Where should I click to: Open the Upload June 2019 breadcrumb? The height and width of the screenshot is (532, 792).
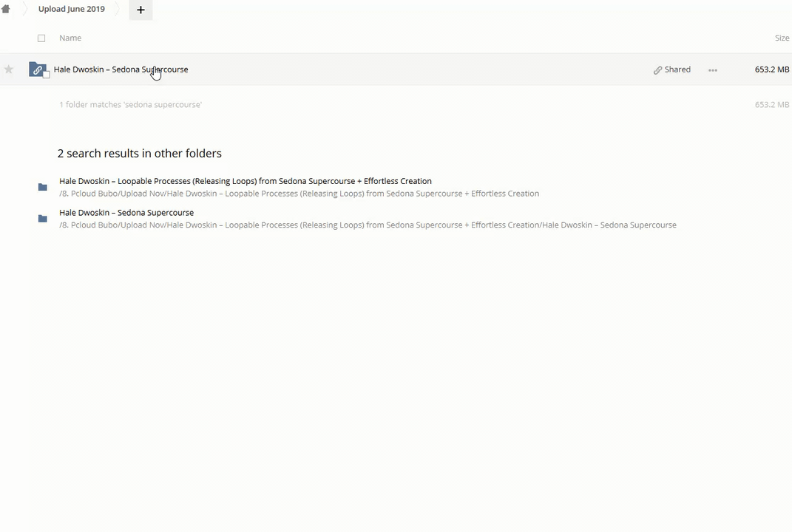coord(72,10)
